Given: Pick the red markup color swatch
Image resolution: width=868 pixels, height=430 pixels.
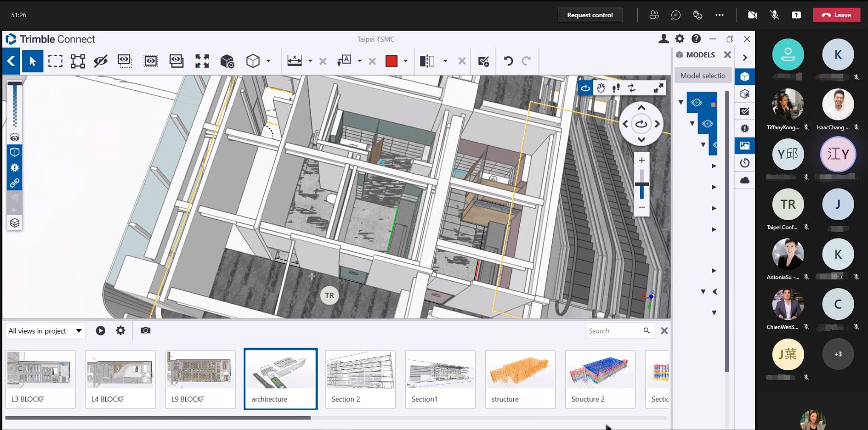Looking at the screenshot, I should tap(391, 61).
